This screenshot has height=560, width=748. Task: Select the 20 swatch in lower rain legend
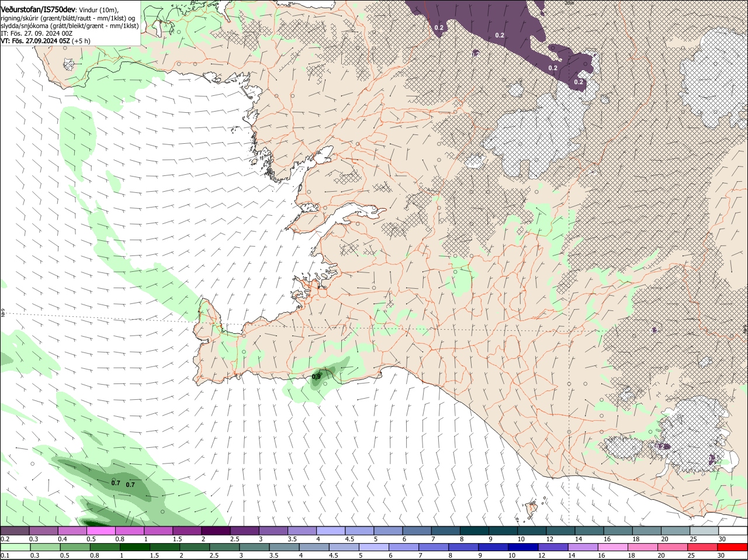[673, 547]
